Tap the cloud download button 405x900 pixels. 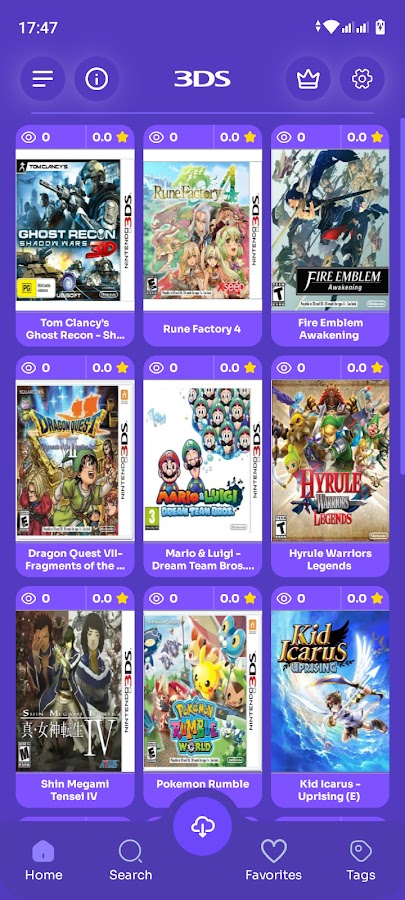(x=202, y=827)
